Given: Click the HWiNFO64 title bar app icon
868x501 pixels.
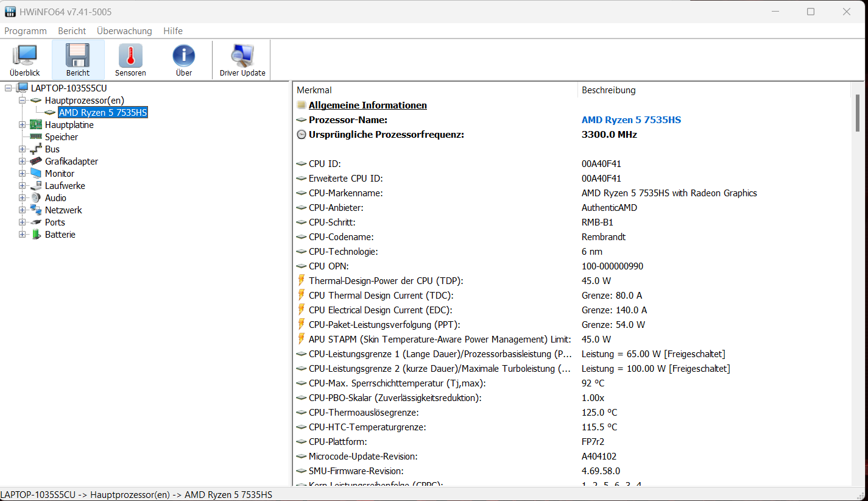Looking at the screenshot, I should tap(10, 12).
